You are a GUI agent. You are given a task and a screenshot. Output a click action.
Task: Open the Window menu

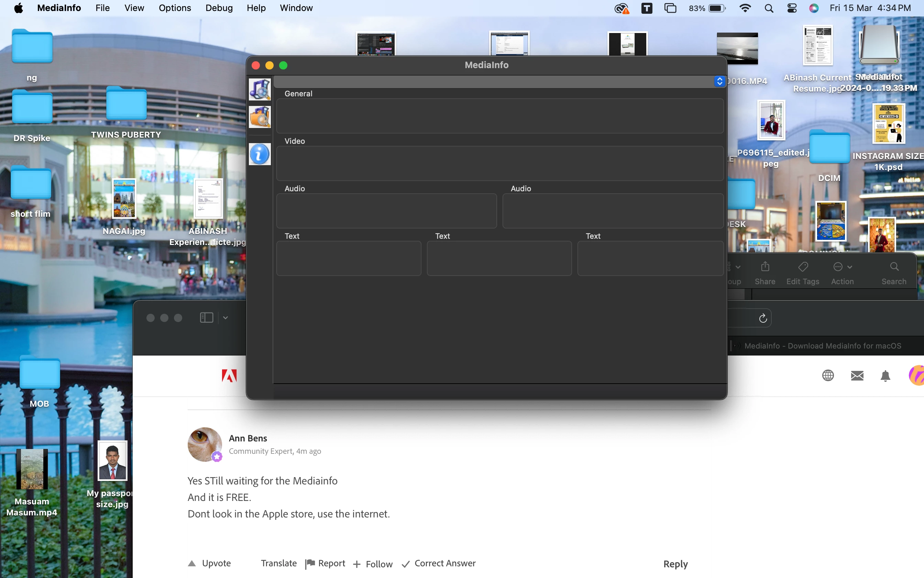(296, 8)
